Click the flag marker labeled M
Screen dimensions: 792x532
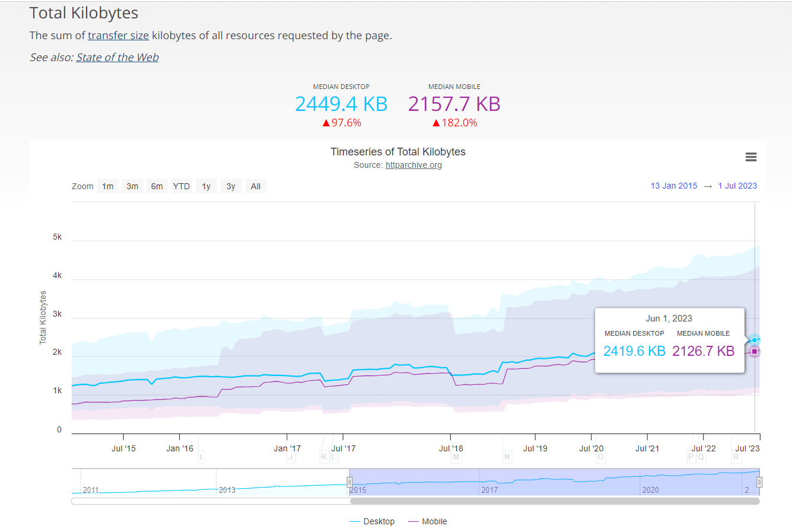[456, 457]
